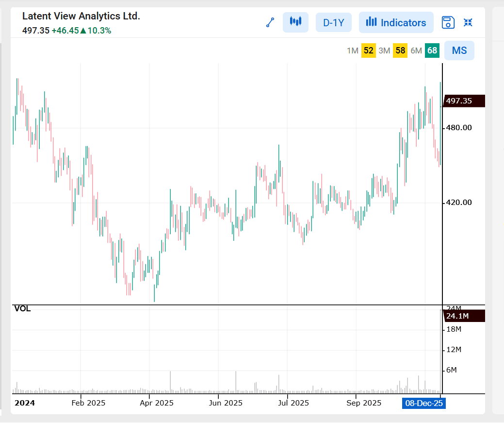Click the 480.00 price axis label
504x423 pixels.
pyautogui.click(x=459, y=128)
